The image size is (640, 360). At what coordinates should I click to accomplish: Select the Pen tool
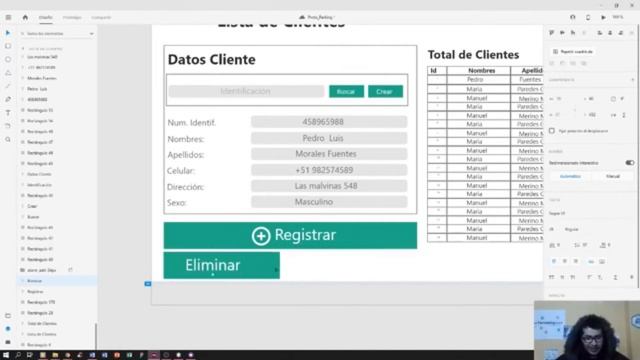pyautogui.click(x=8, y=99)
